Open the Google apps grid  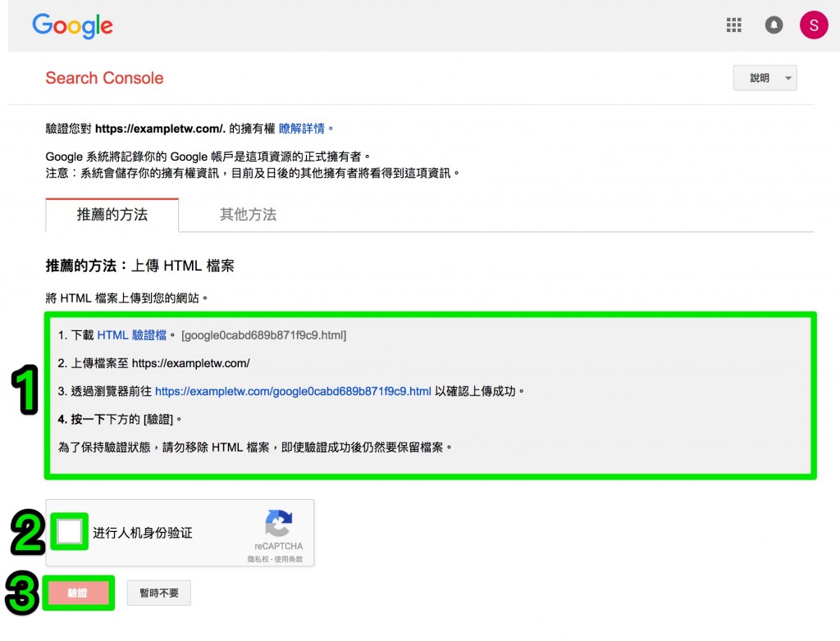pos(733,25)
